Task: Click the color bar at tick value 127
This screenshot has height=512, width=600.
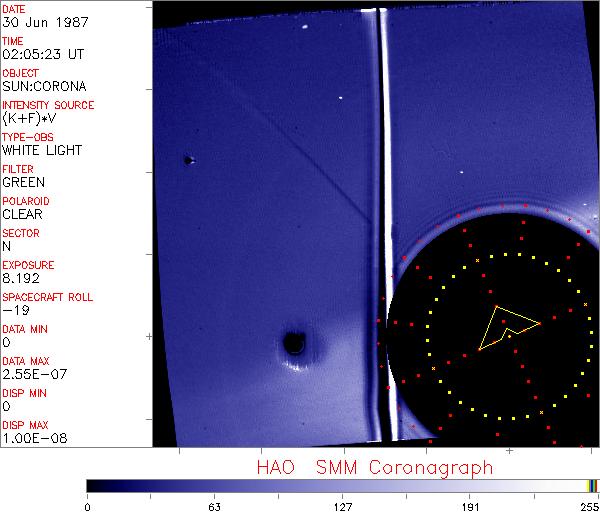Action: pos(342,485)
